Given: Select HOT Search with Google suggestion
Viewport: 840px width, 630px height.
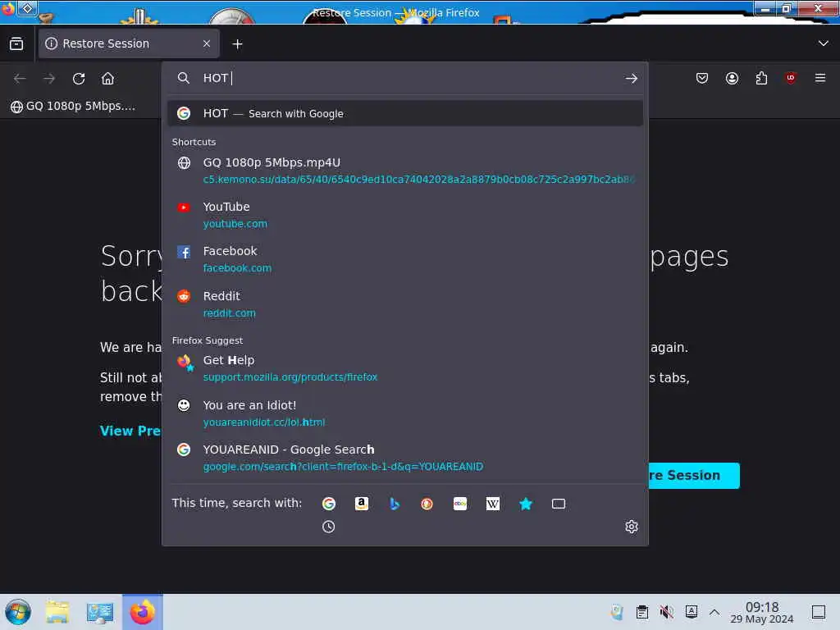Looking at the screenshot, I should point(405,113).
